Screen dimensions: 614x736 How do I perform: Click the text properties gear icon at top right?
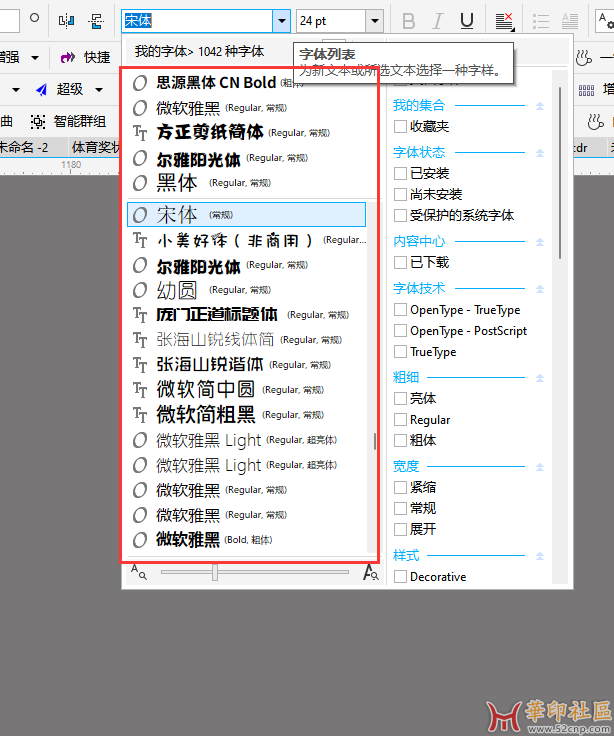pos(606,21)
